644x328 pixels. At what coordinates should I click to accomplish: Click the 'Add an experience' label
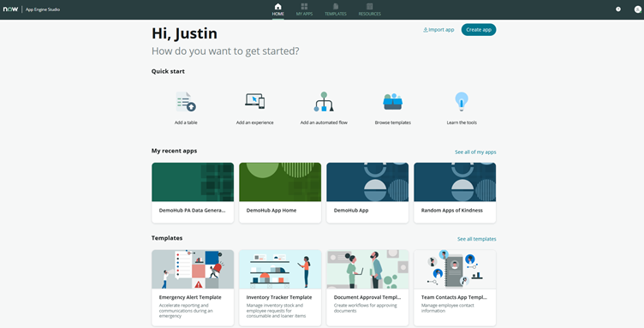pos(254,122)
